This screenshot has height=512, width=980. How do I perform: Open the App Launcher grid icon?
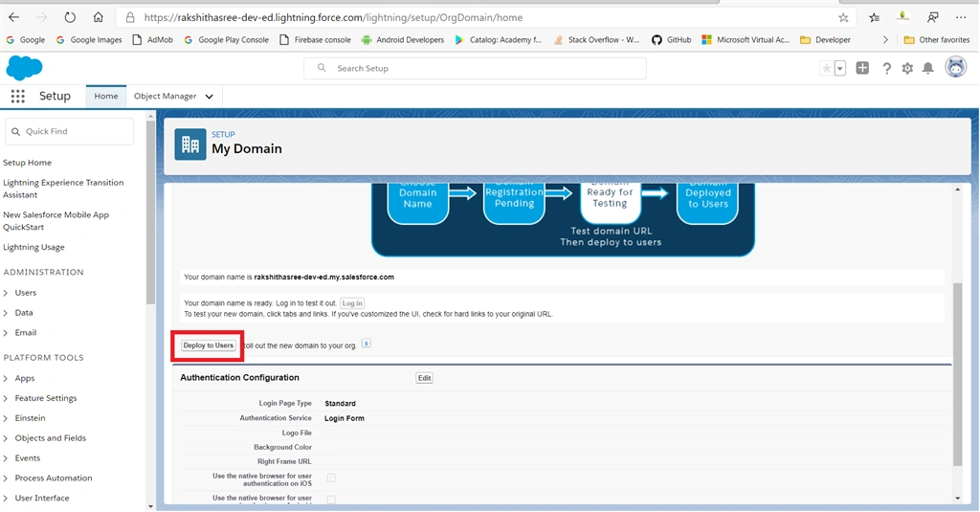(x=17, y=96)
